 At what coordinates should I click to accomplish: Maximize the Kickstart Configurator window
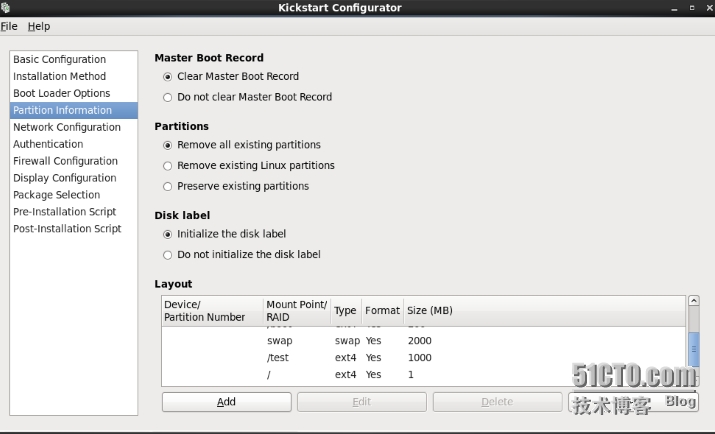[x=692, y=8]
